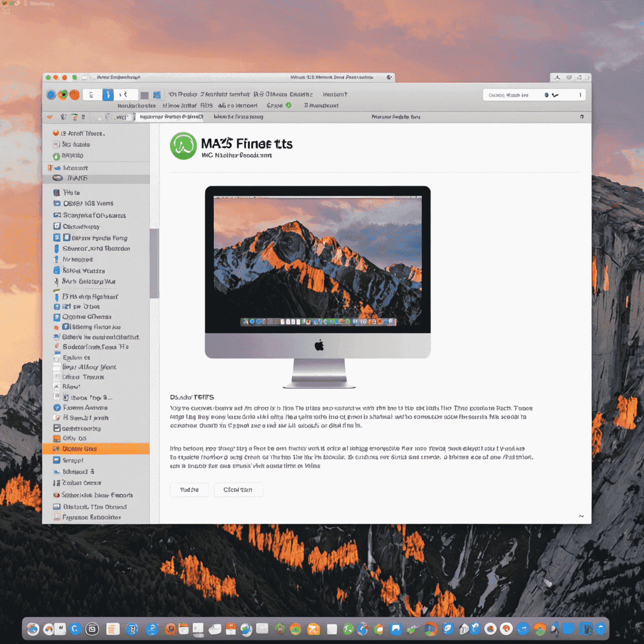Click the solid orange circle toolbar icon
644x644 pixels.
click(75, 95)
